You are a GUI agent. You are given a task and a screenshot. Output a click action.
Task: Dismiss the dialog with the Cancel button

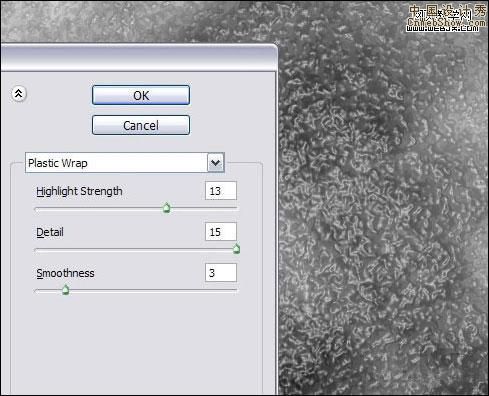click(141, 125)
